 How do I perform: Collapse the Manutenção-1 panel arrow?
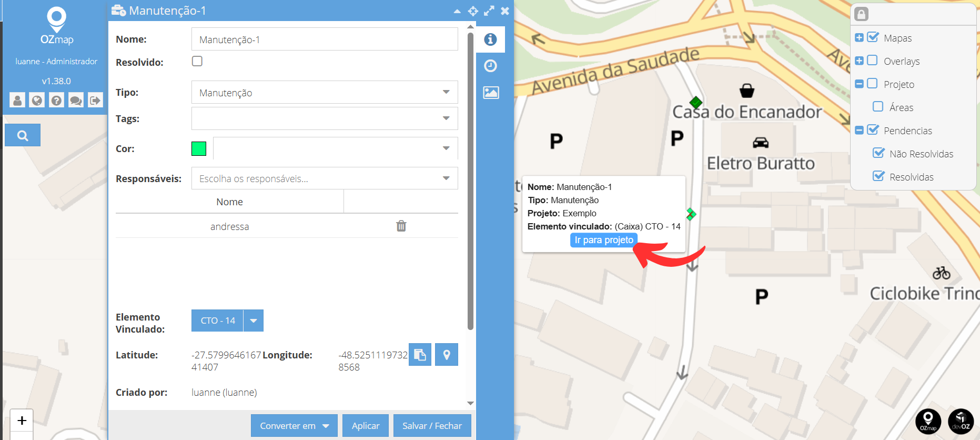(x=457, y=11)
